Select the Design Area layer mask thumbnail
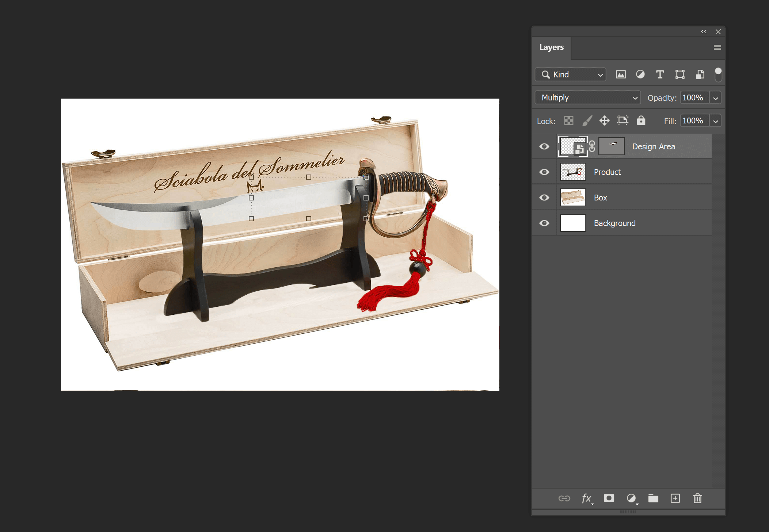The image size is (769, 532). point(612,146)
